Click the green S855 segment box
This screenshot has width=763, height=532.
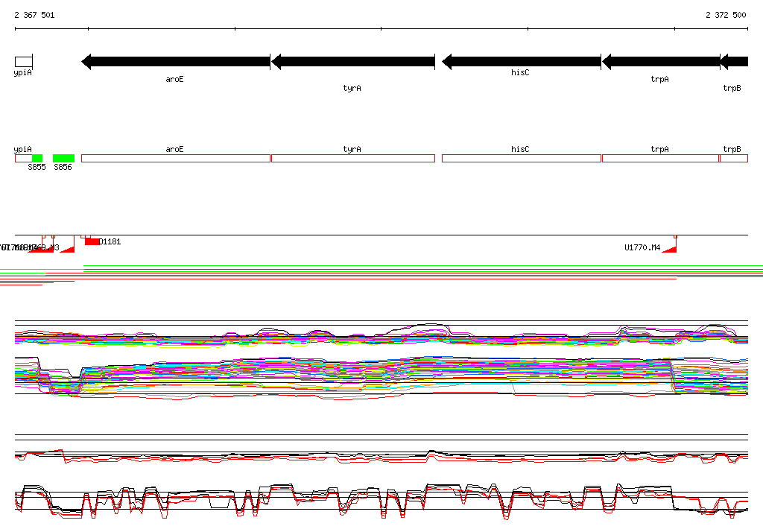[x=37, y=158]
